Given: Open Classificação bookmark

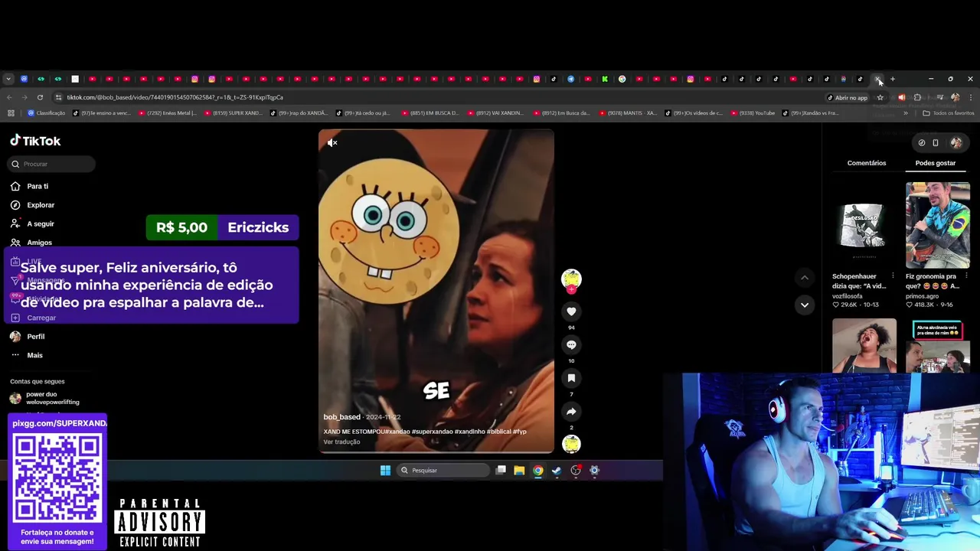Looking at the screenshot, I should click(x=47, y=113).
